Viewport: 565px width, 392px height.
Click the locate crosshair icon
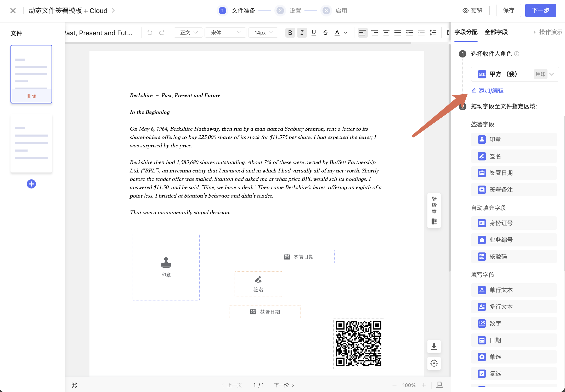coord(434,363)
